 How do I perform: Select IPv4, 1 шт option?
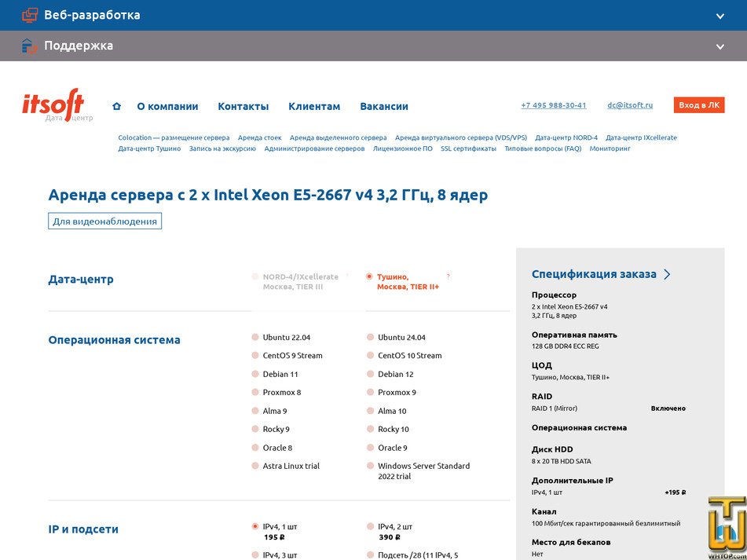tap(254, 526)
